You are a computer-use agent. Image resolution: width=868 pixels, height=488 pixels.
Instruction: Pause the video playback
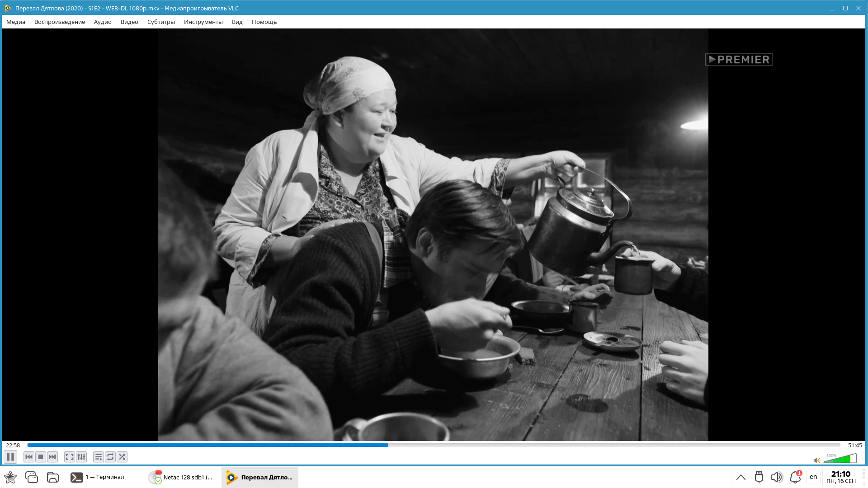[10, 457]
